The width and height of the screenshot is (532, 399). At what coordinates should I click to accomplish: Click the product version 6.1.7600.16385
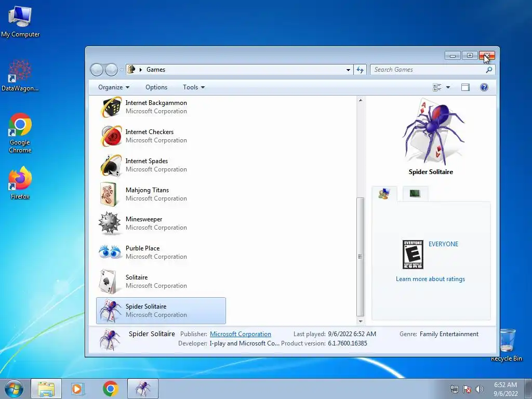(348, 343)
